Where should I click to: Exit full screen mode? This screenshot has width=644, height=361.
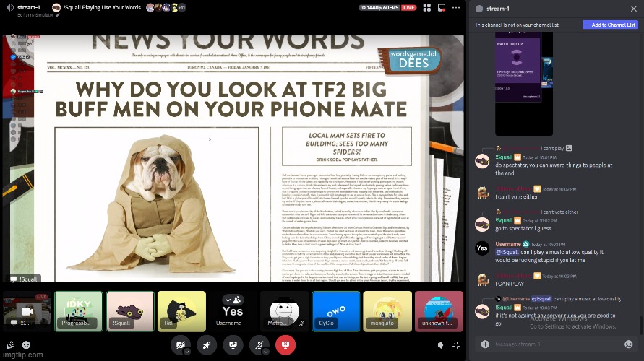[456, 345]
